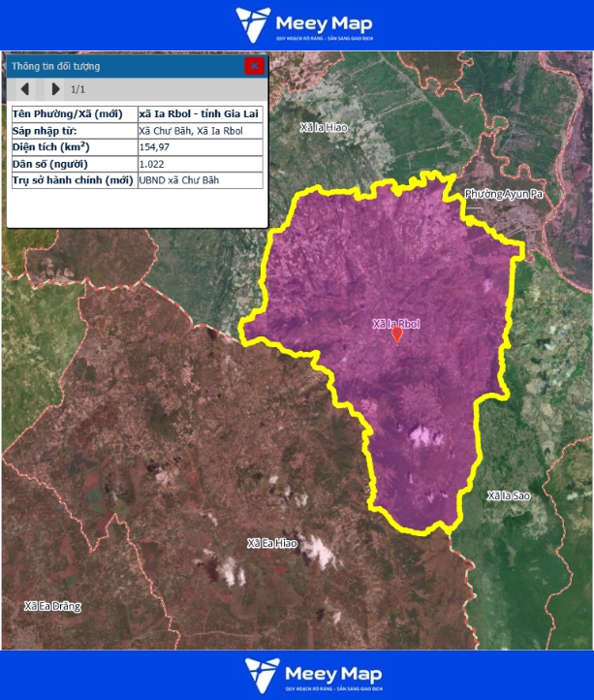Viewport: 594px width, 700px height.
Task: Close the Thông tin đối tượng panel
Action: (x=254, y=66)
